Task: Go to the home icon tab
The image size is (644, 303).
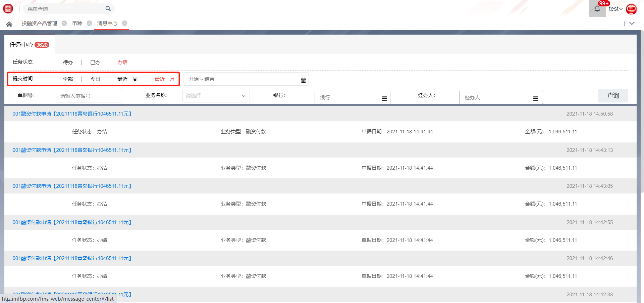Action: click(x=9, y=24)
